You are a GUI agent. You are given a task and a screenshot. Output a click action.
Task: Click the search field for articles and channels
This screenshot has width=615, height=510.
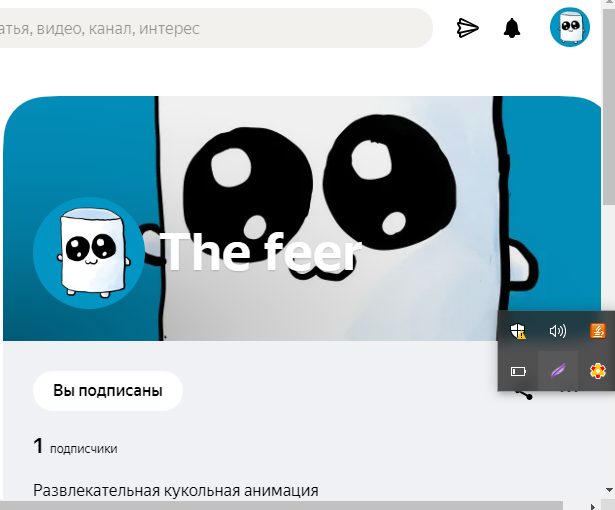click(215, 28)
